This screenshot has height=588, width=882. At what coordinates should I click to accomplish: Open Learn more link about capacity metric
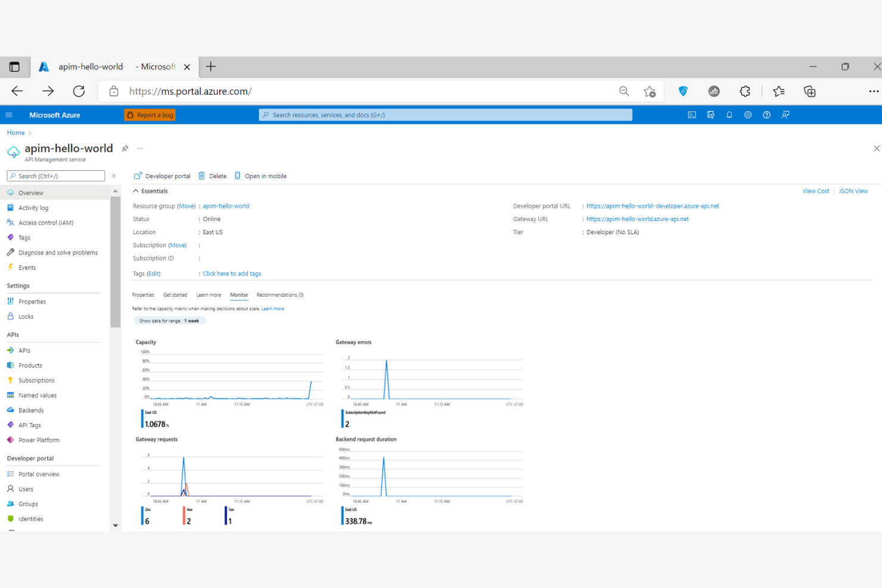click(x=272, y=309)
